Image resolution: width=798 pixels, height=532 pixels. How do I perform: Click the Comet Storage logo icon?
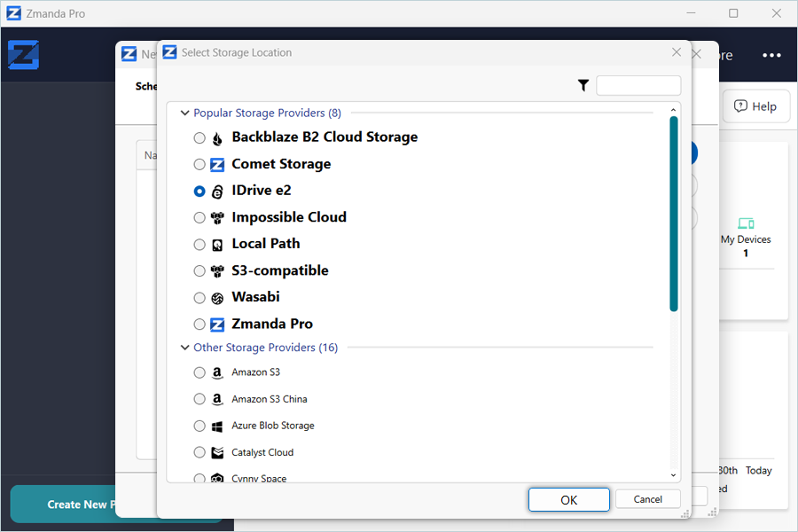(217, 165)
